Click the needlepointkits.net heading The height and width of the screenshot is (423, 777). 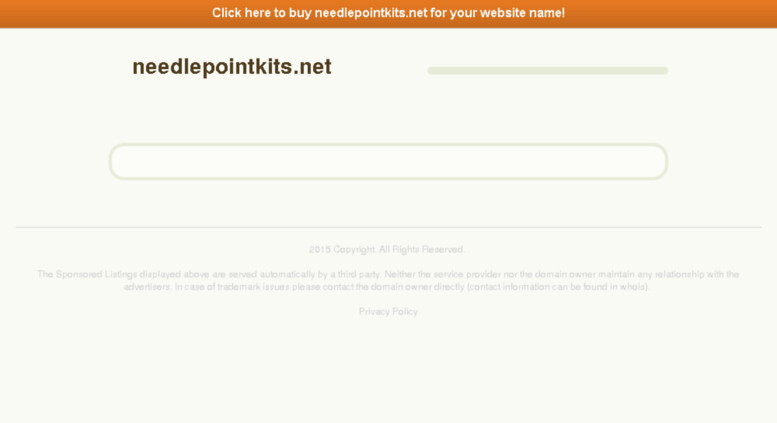[x=232, y=67]
